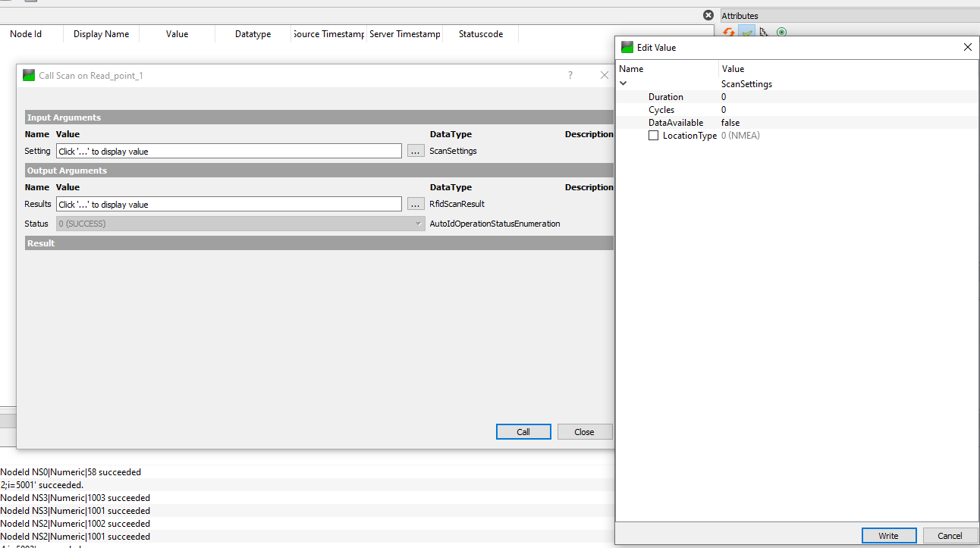Image resolution: width=980 pixels, height=548 pixels.
Task: Click the Edit Value dialog window icon
Action: [627, 46]
